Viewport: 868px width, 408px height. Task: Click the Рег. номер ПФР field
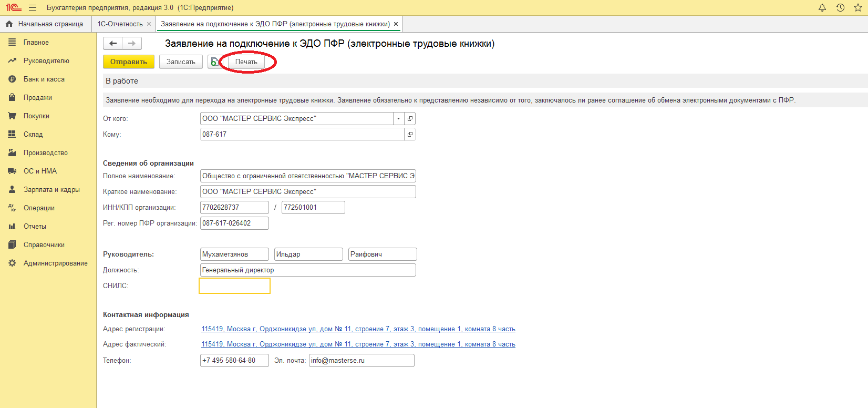click(x=234, y=223)
